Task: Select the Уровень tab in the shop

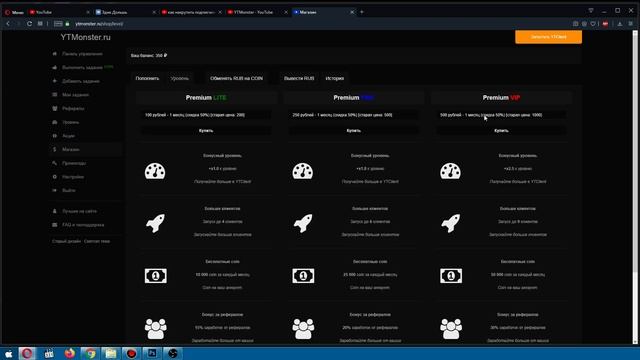Action: click(x=180, y=78)
